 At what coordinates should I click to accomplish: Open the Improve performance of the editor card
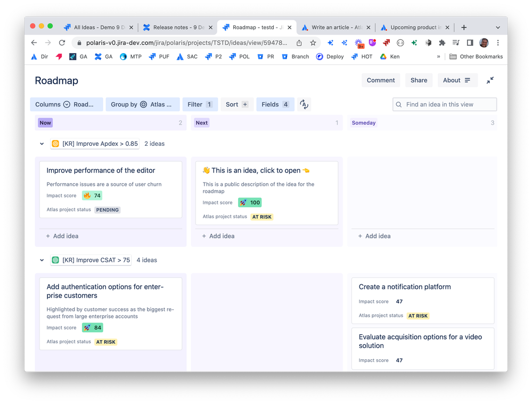click(x=111, y=189)
